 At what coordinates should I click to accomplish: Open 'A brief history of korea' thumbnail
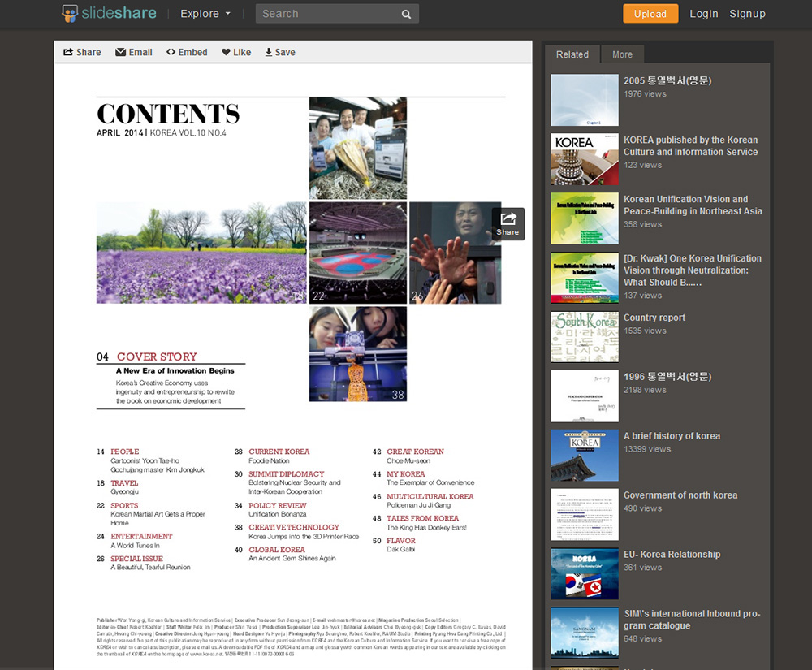point(585,455)
